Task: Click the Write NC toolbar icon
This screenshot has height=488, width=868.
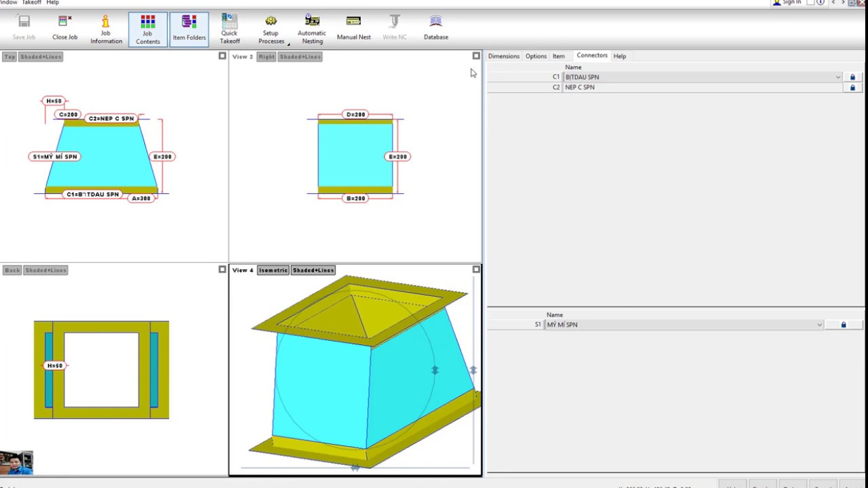Action: pos(395,28)
